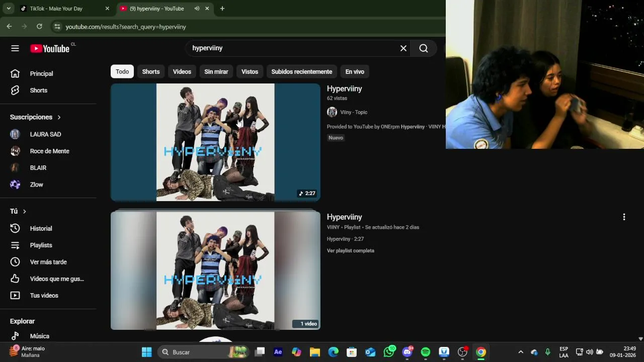
Task: Click the taskbar Buscar search box
Action: pos(204,352)
